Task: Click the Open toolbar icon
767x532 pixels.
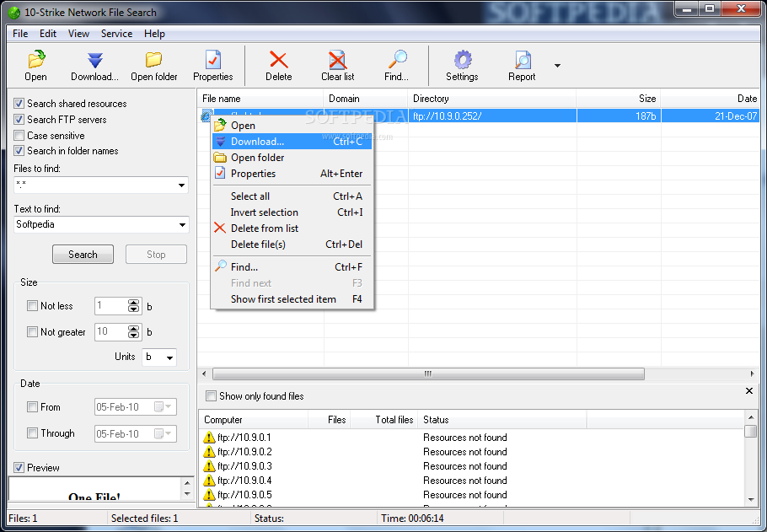Action: tap(36, 59)
